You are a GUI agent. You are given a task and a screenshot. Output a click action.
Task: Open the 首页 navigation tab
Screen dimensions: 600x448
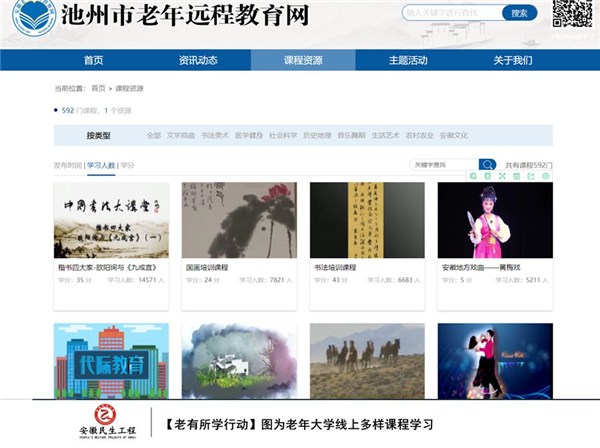point(94,60)
